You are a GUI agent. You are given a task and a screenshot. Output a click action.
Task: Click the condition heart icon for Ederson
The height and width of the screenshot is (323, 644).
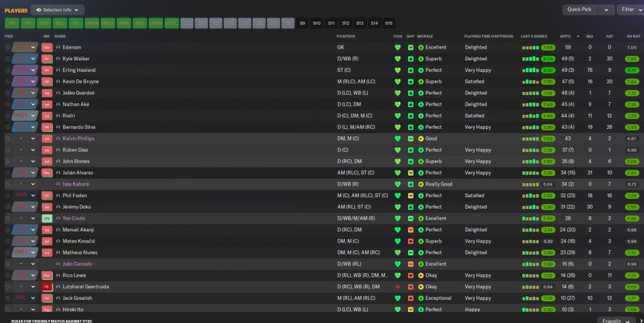[x=398, y=47]
